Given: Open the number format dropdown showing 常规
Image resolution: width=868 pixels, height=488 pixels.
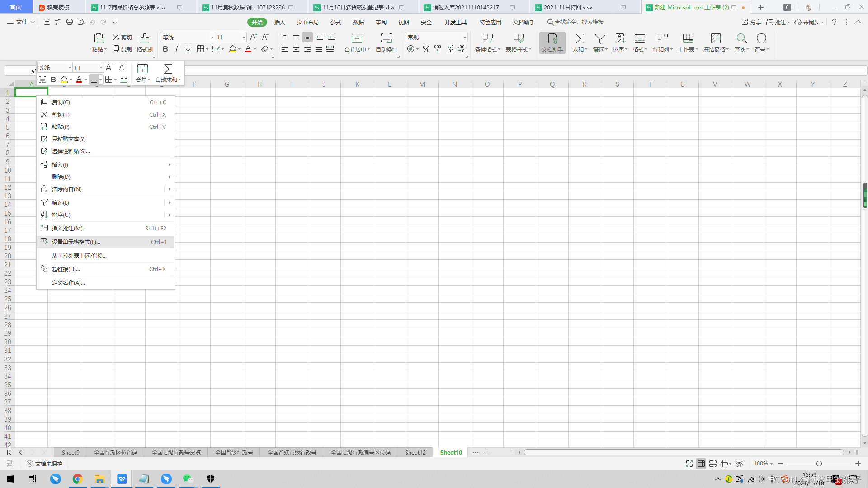Looking at the screenshot, I should point(464,37).
